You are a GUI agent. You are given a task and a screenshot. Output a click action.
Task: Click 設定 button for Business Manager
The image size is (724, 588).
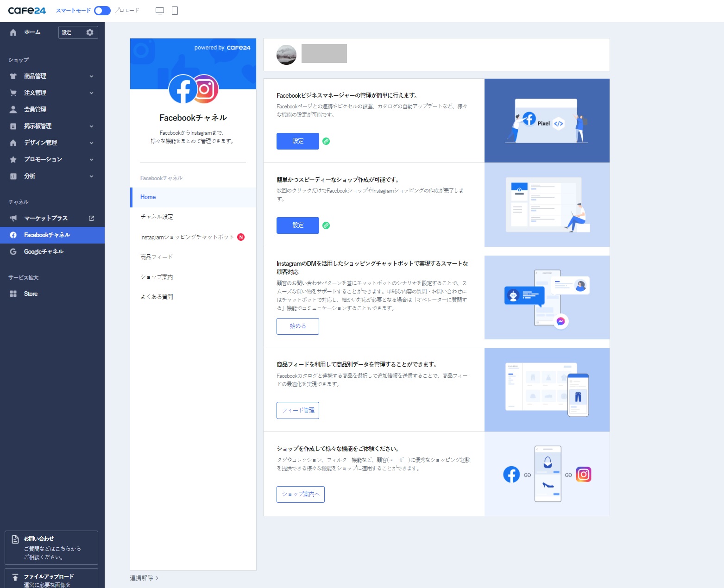coord(298,141)
